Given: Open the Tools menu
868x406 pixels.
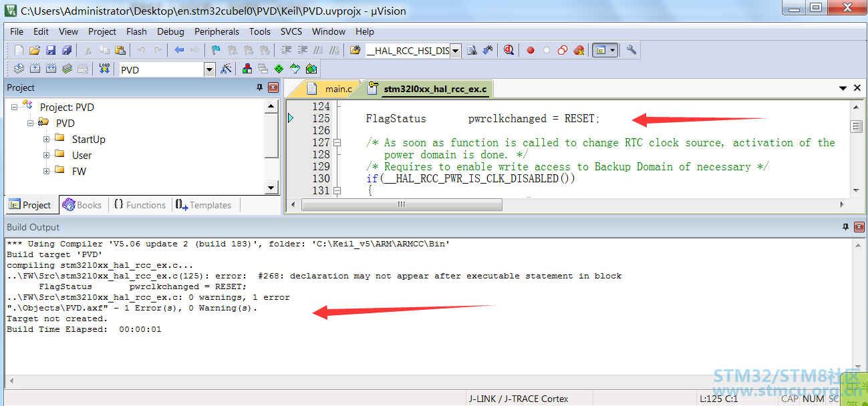Looking at the screenshot, I should (x=260, y=31).
